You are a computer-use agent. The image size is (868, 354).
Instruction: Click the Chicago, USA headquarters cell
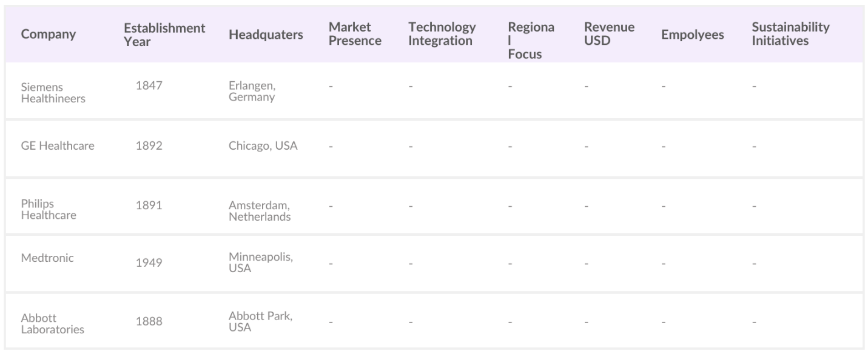click(x=263, y=145)
